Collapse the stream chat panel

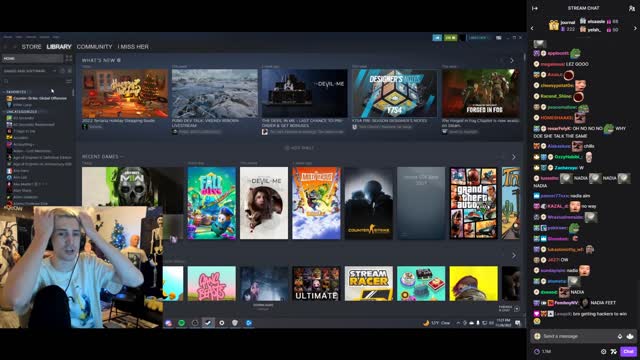(x=535, y=8)
